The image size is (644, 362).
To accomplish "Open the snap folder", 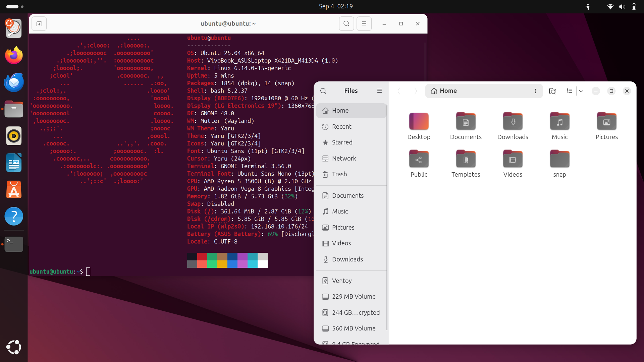I will [x=560, y=164].
